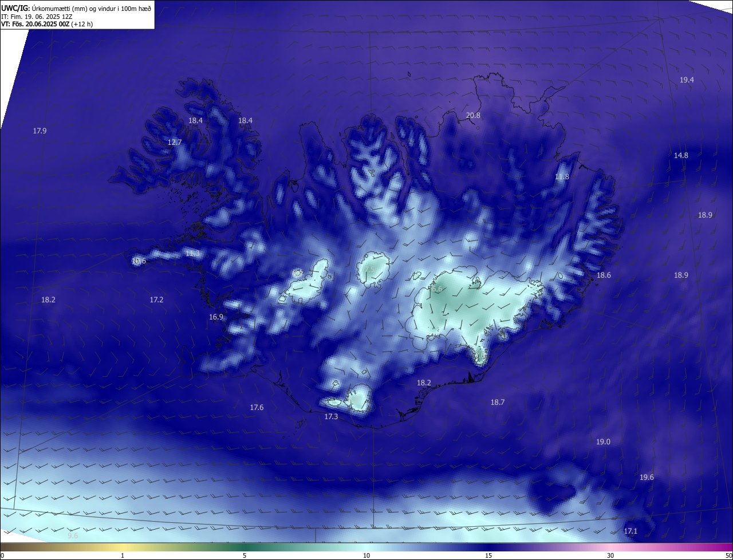The image size is (733, 560).
Task: Click the 50 tick on the color scale
Action: tap(728, 555)
